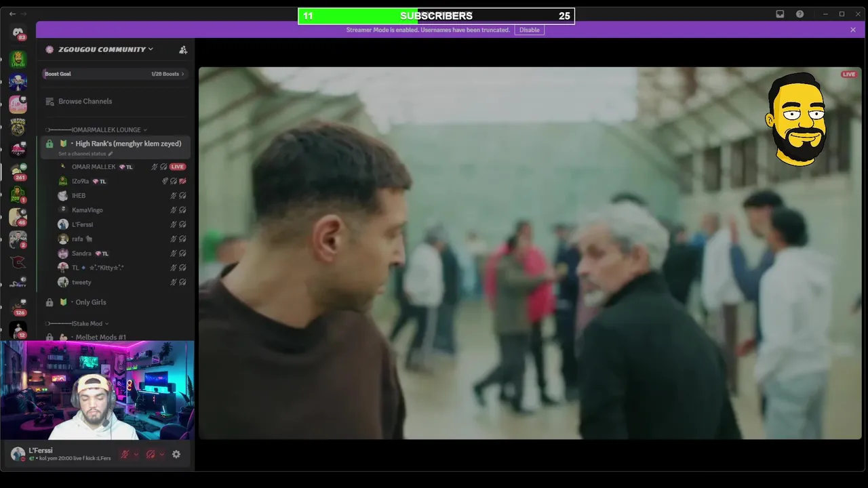The height and width of the screenshot is (488, 868).
Task: Open the server icon with 126 badge
Action: (18, 308)
